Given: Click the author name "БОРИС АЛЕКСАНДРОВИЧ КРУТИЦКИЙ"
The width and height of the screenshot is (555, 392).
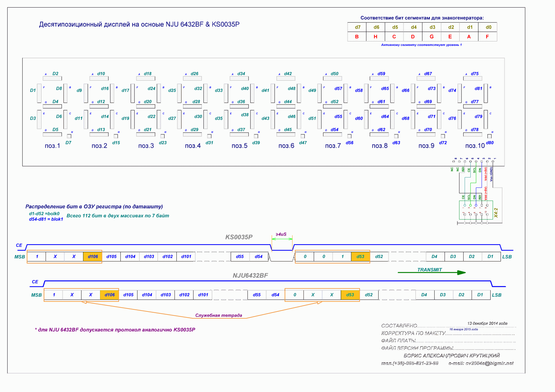Looking at the screenshot, I should pos(451,356).
